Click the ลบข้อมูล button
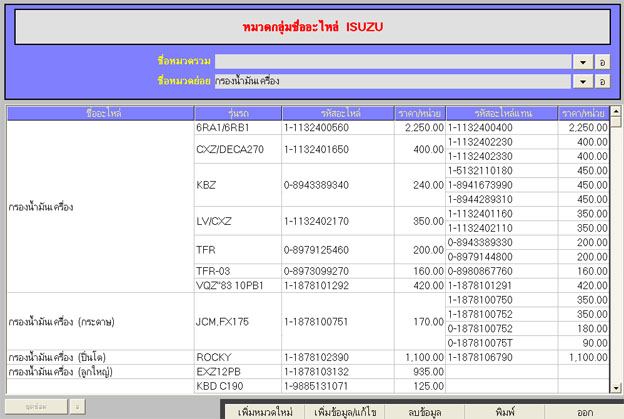 pos(425,412)
